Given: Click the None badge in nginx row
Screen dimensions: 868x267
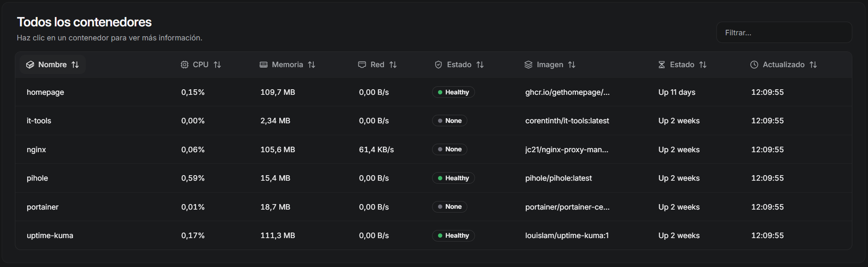Looking at the screenshot, I should click(449, 149).
